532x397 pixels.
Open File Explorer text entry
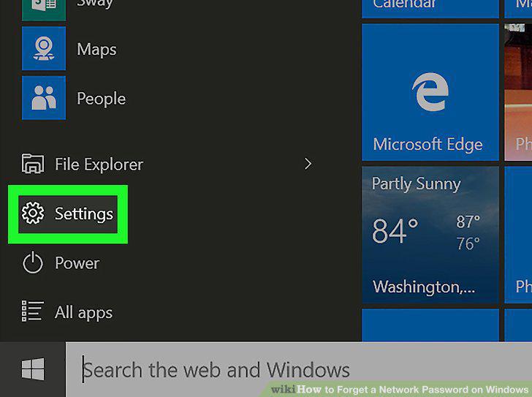(x=99, y=165)
